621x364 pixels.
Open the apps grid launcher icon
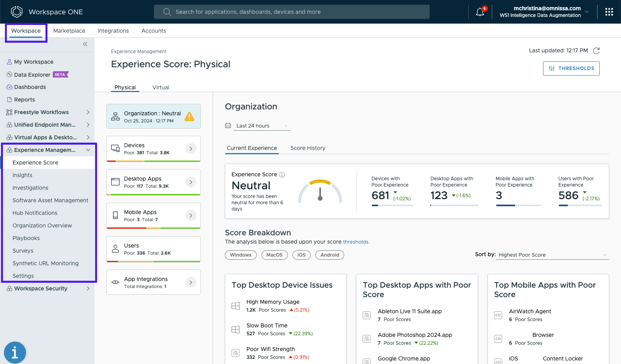click(609, 12)
